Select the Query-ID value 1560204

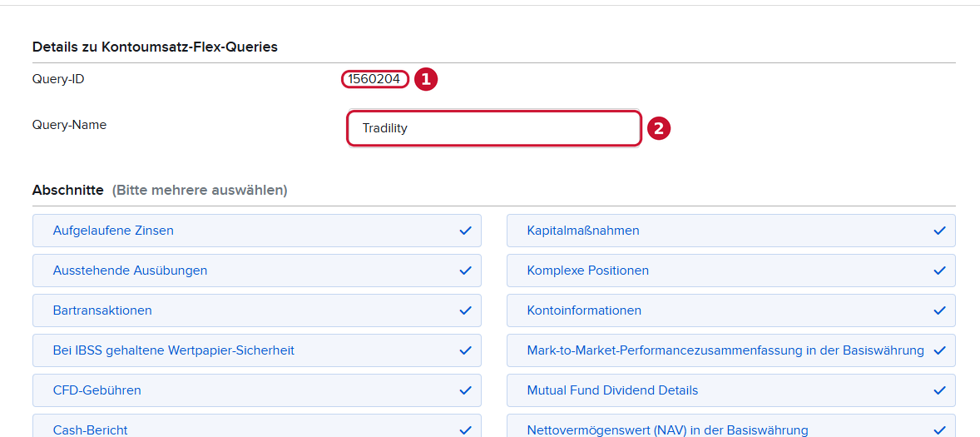click(374, 79)
